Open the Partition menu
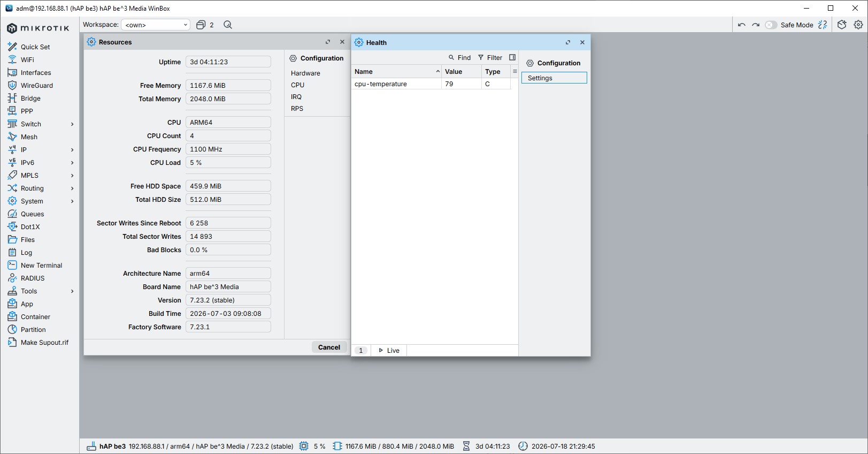This screenshot has width=868, height=454. [33, 329]
